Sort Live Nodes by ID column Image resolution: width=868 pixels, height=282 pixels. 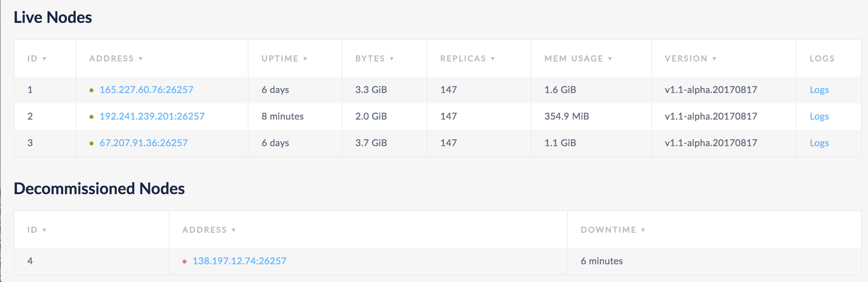[x=36, y=59]
